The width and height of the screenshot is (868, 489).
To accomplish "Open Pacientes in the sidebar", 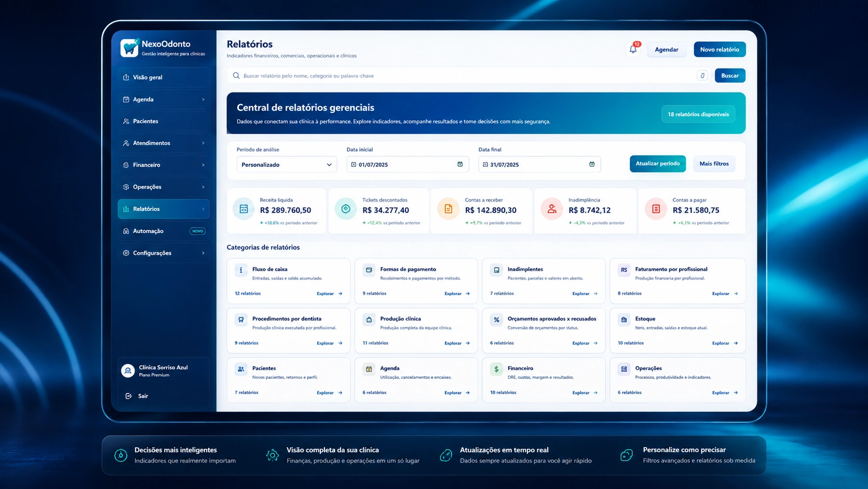I will pyautogui.click(x=164, y=121).
